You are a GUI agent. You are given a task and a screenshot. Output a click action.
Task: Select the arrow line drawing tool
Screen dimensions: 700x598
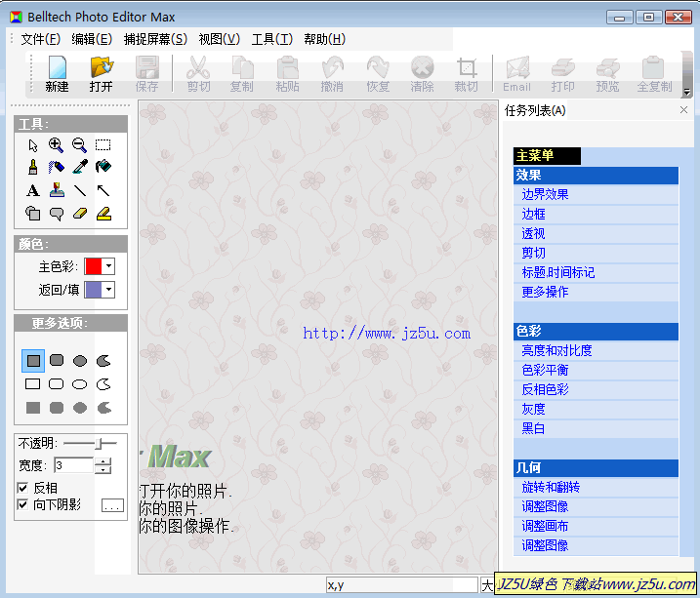click(103, 191)
